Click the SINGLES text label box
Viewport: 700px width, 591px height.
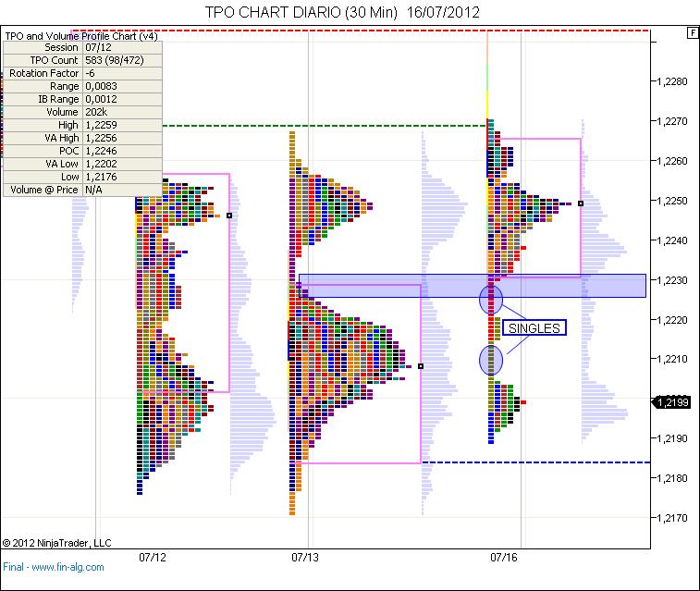pos(534,328)
